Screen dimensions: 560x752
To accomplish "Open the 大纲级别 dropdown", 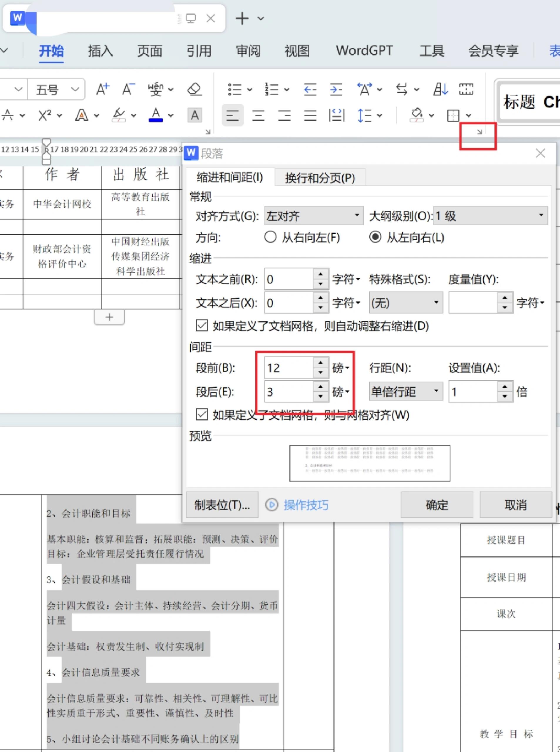I will pyautogui.click(x=490, y=216).
